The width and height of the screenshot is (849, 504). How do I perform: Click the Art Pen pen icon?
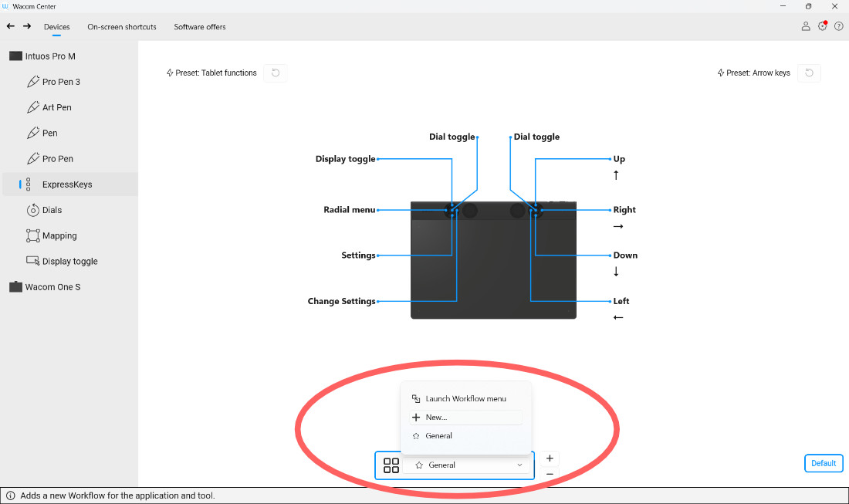click(33, 107)
